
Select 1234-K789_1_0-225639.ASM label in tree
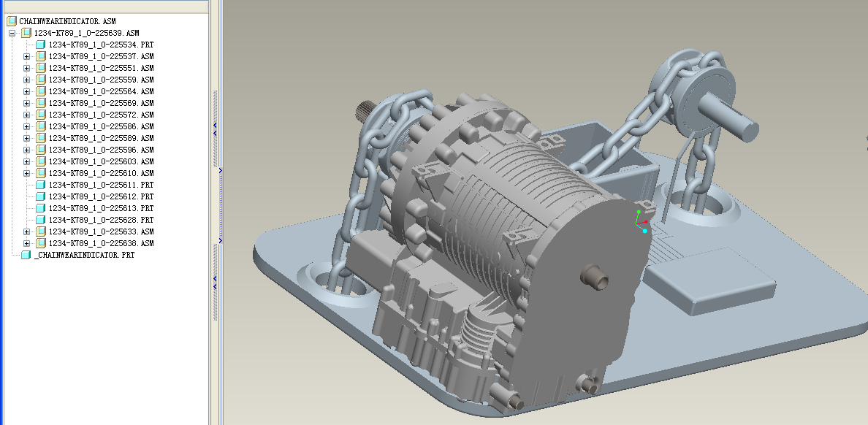point(86,33)
